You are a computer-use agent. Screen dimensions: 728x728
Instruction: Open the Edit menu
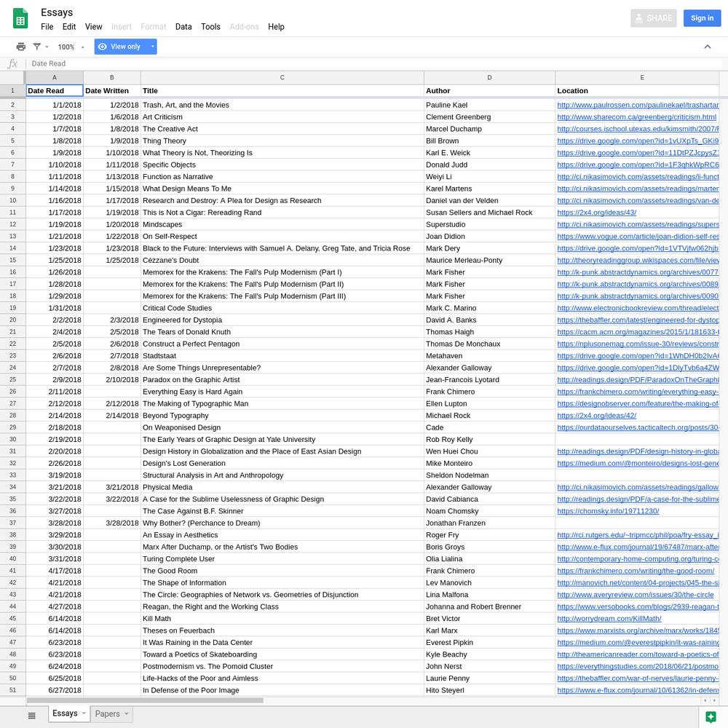click(x=68, y=26)
